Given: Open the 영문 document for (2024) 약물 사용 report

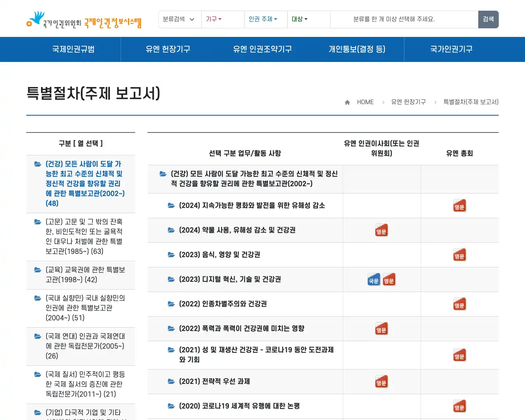Looking at the screenshot, I should (381, 230).
